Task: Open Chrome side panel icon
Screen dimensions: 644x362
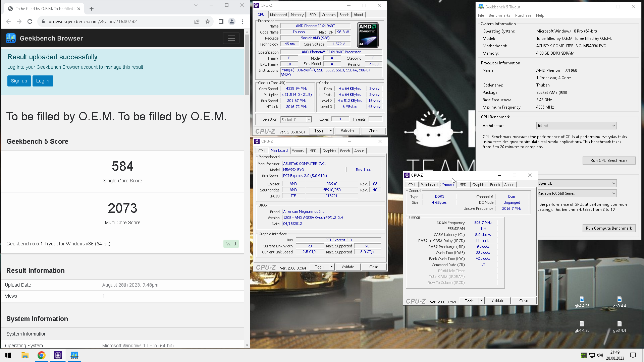Action: (221, 21)
